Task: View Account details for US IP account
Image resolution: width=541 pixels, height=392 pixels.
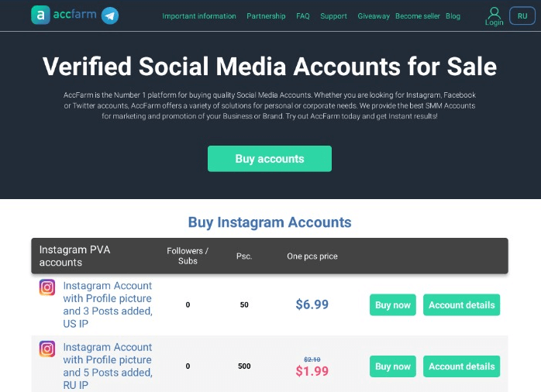Action: 461,304
